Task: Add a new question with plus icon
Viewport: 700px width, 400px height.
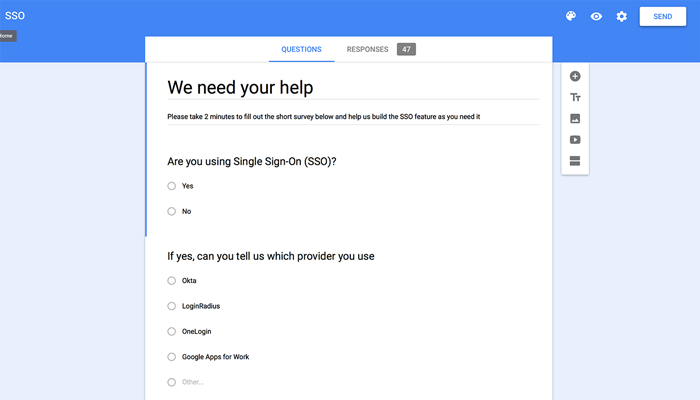Action: [575, 76]
